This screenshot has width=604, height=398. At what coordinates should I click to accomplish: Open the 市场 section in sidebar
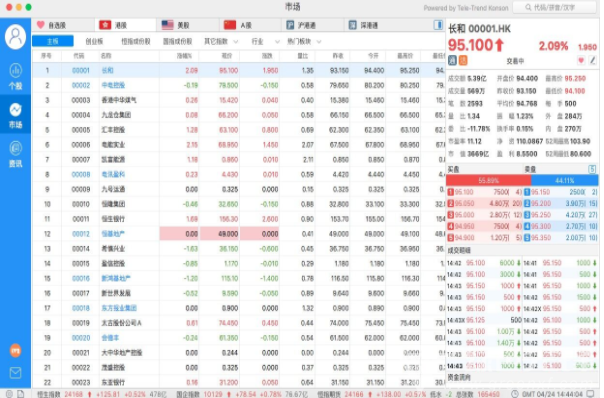(x=15, y=115)
